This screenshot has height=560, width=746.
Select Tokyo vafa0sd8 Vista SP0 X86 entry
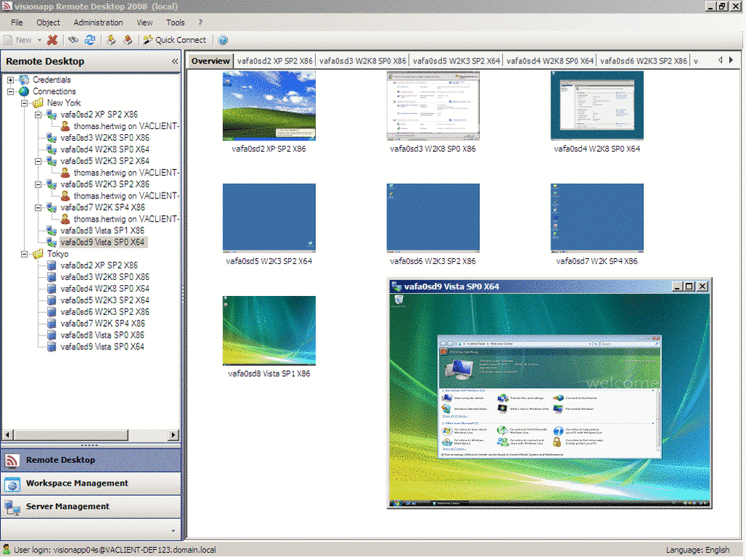pyautogui.click(x=102, y=335)
